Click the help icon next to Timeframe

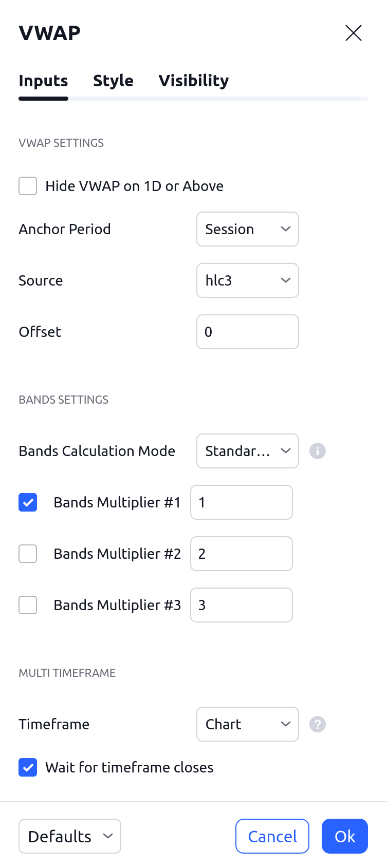click(x=318, y=724)
